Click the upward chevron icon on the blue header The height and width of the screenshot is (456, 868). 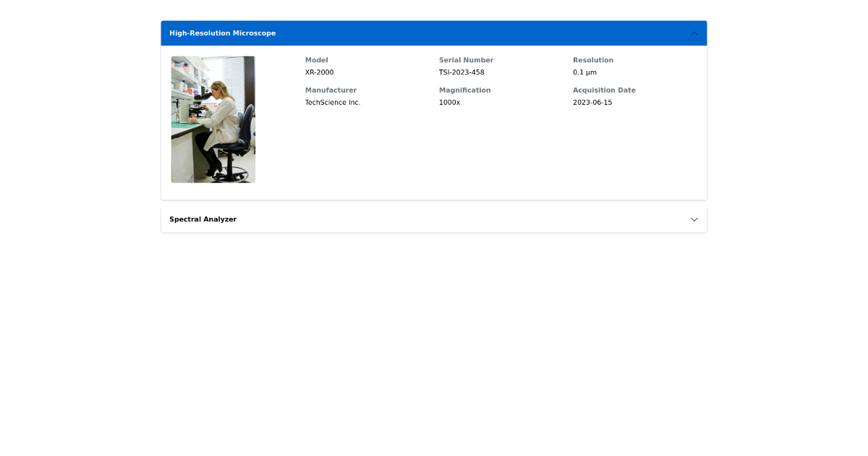tap(694, 33)
